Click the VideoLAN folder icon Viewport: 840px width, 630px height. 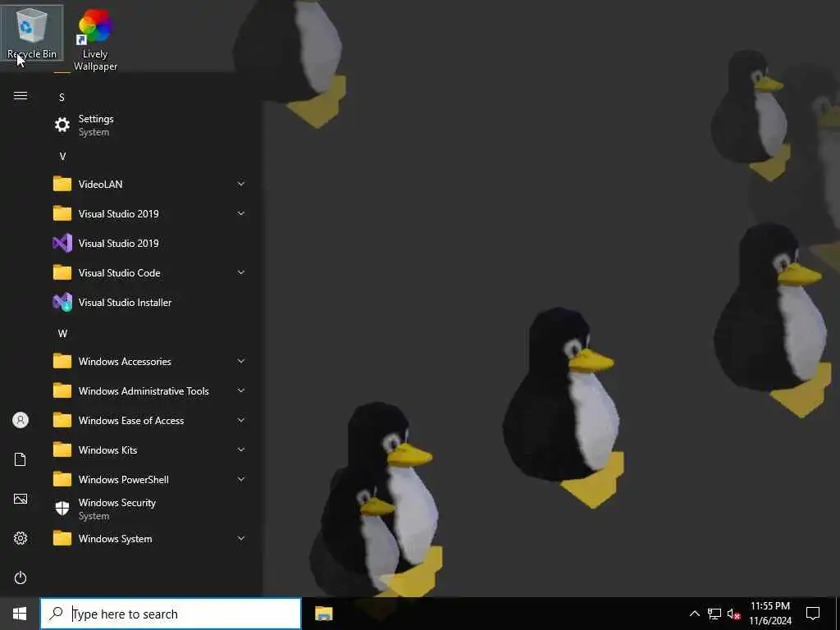62,185
